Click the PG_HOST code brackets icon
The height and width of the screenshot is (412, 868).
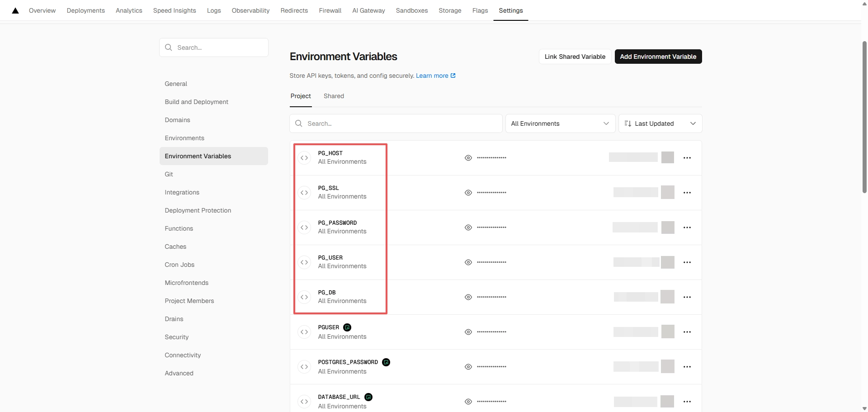(x=304, y=158)
